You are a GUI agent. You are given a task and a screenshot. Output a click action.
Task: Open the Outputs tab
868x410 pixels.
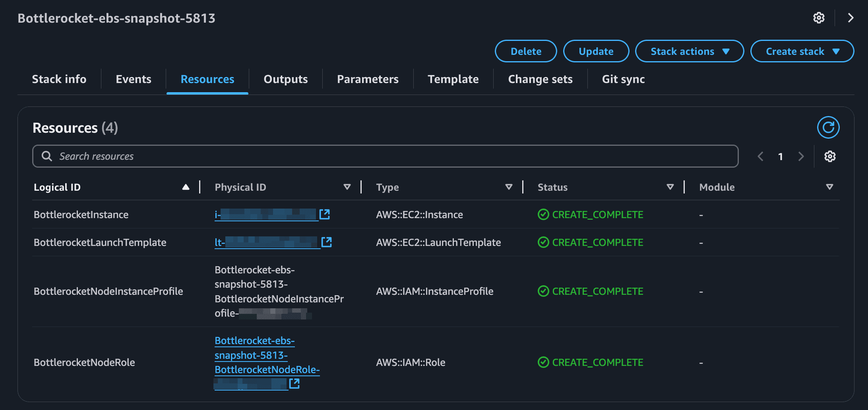click(x=286, y=79)
